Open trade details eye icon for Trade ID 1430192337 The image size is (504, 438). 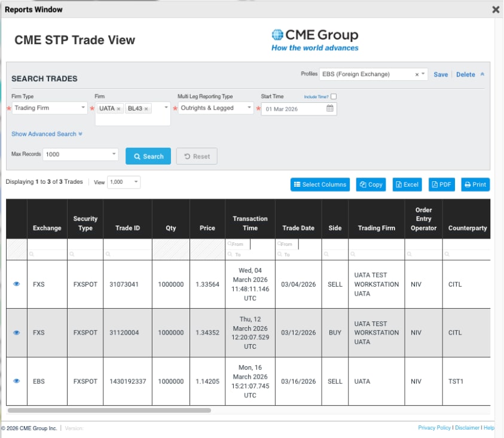click(x=16, y=381)
